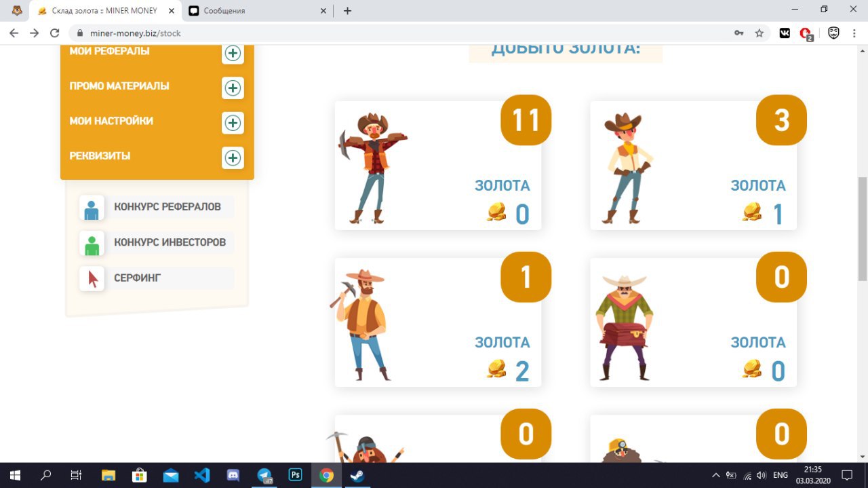Click the blue person icon for referral contest
Screen dimensions: 868x488
point(92,208)
